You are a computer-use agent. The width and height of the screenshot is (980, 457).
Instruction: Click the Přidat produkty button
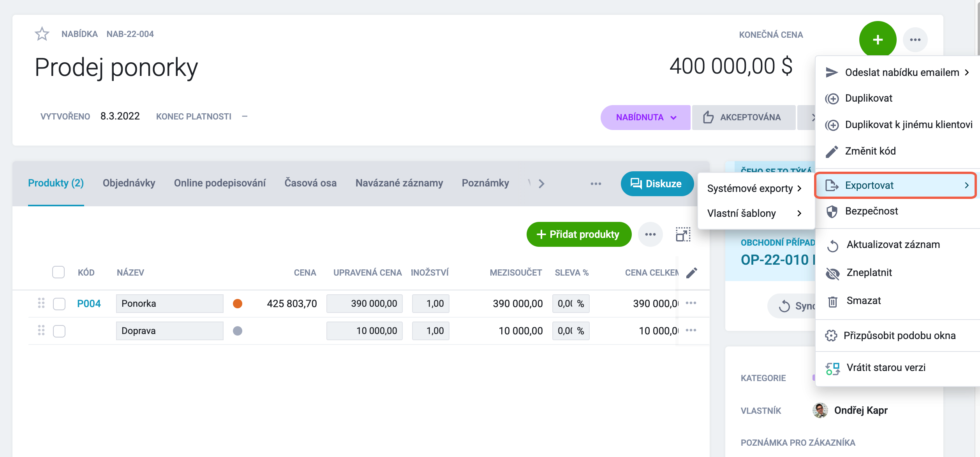tap(579, 234)
